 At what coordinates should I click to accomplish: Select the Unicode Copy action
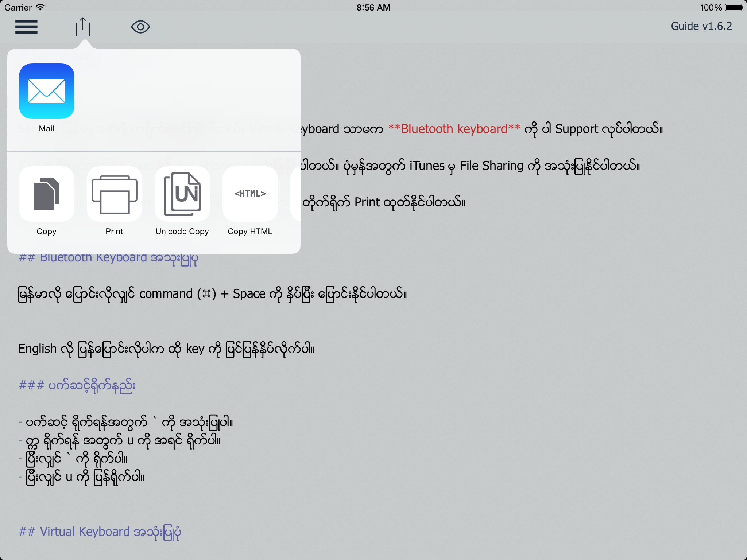(182, 194)
